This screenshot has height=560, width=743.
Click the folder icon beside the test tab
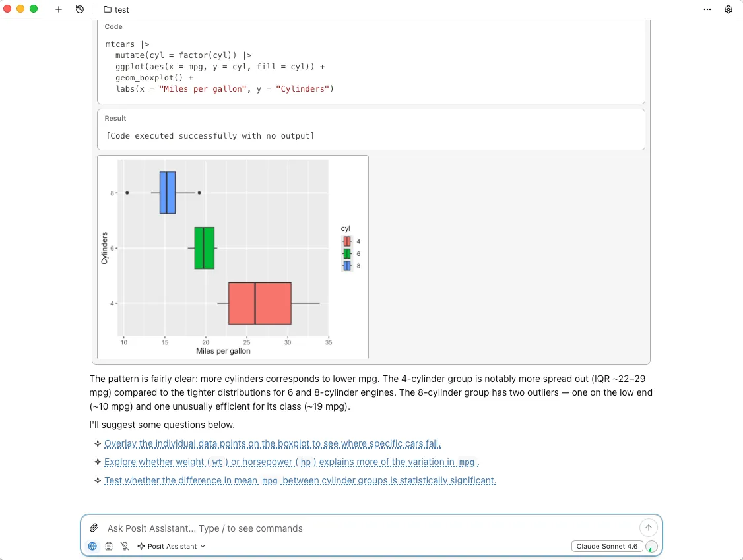tap(107, 9)
